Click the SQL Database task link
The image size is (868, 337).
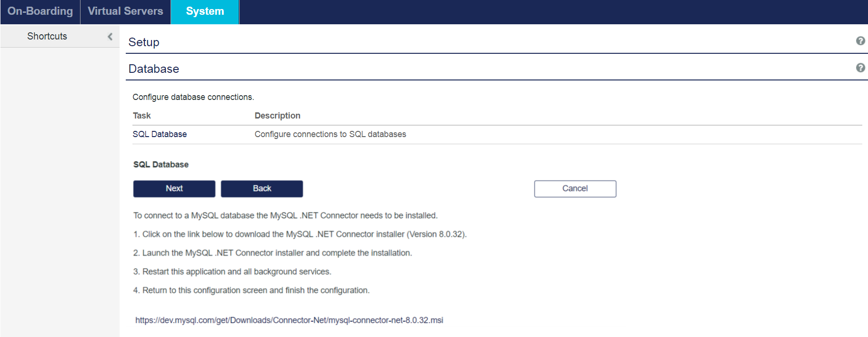(160, 134)
